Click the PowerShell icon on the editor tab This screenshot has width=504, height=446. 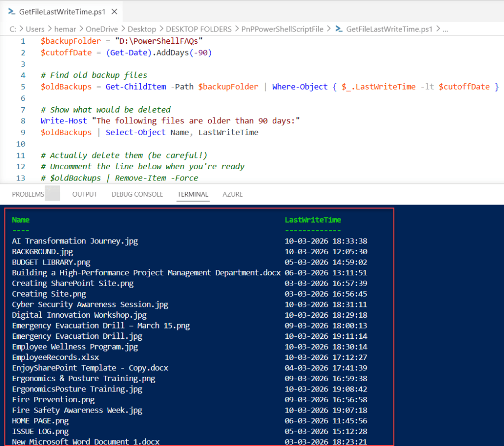tap(11, 11)
